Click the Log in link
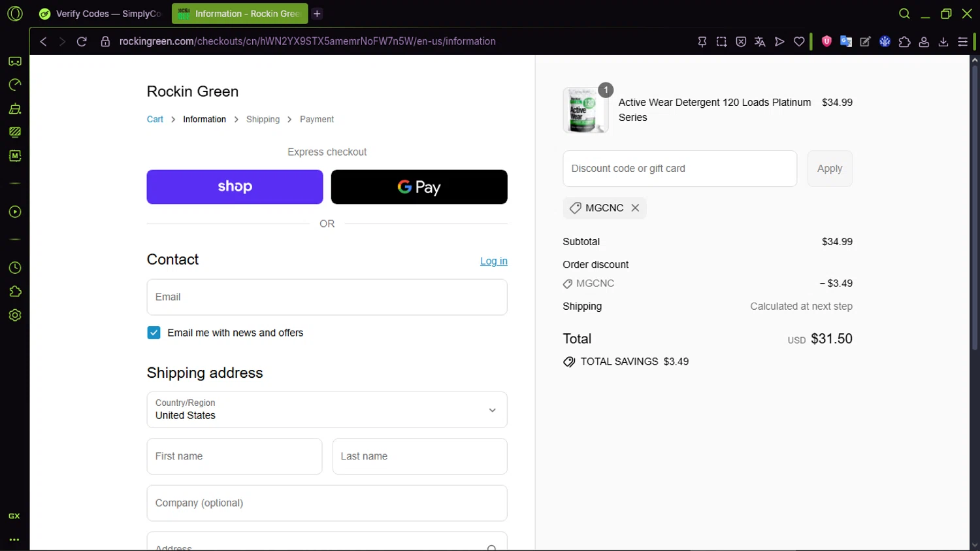 pyautogui.click(x=494, y=261)
